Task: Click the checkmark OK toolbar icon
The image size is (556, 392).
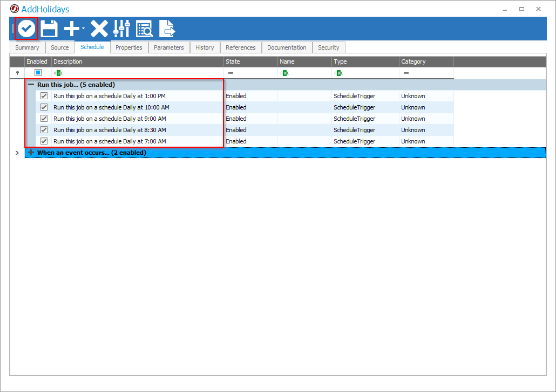Action: pos(26,28)
